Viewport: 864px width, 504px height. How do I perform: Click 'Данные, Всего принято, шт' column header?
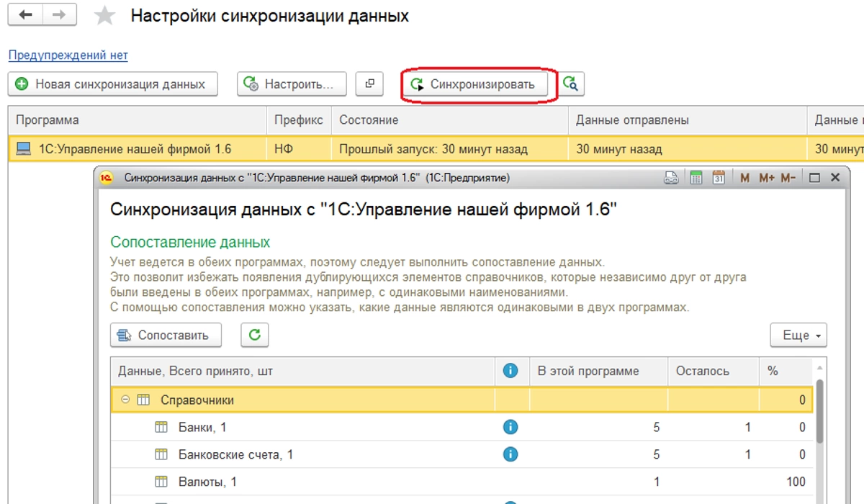[302, 372]
